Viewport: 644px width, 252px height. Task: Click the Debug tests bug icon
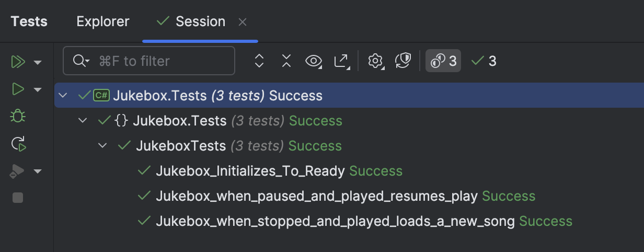point(18,117)
